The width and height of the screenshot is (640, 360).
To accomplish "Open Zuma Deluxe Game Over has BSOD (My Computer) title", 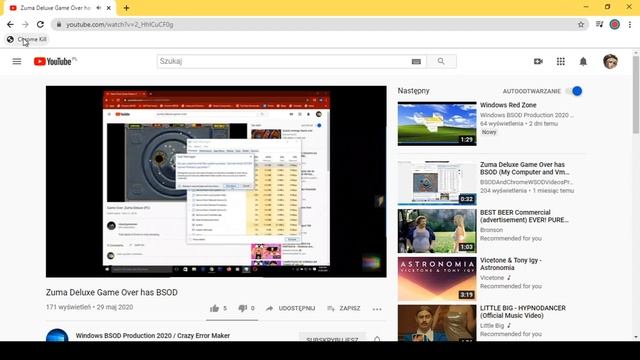I will point(524,168).
